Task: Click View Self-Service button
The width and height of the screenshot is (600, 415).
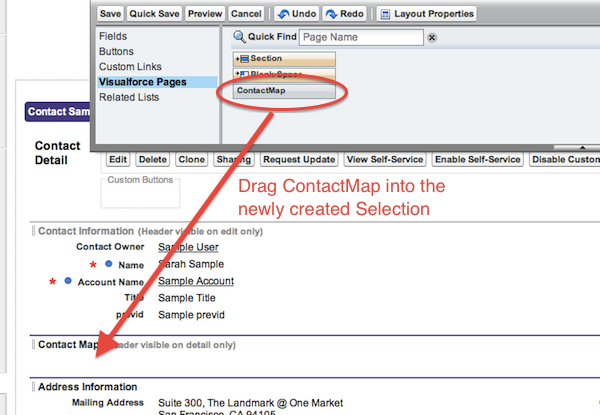Action: point(385,159)
